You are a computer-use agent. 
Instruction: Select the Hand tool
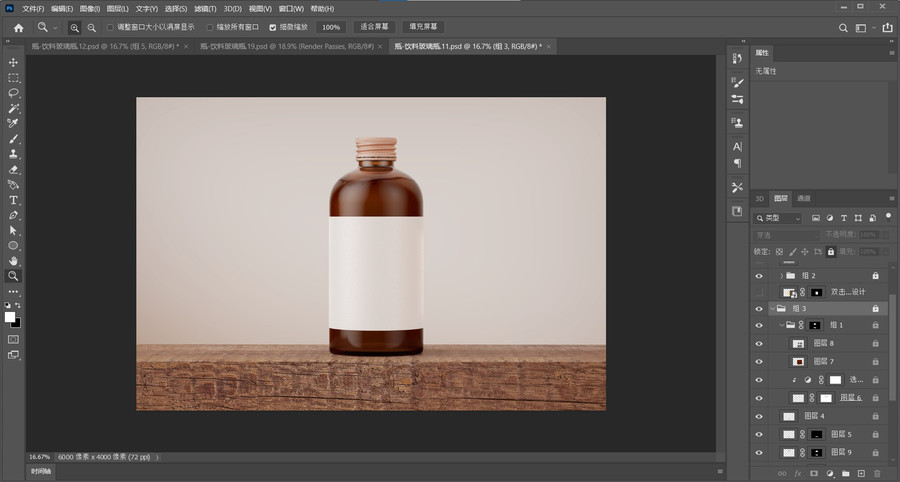pyautogui.click(x=13, y=261)
